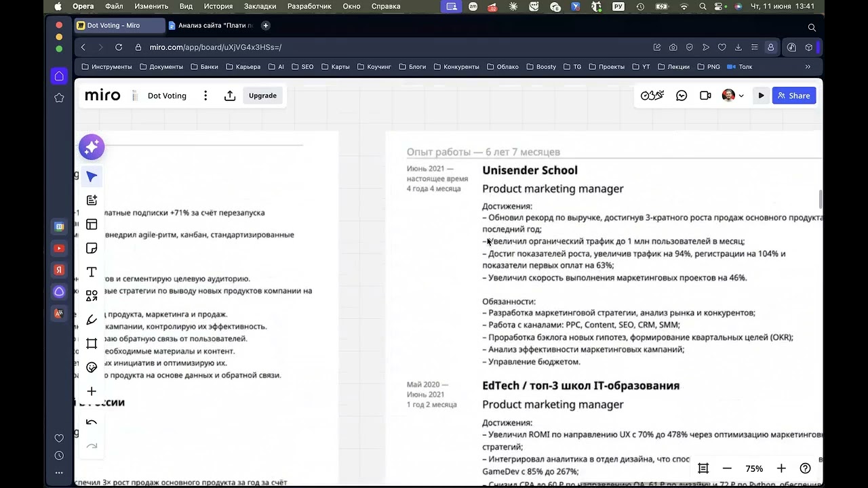Open Инструменты bookmarks folder
Screen dimensions: 868x488
106,66
